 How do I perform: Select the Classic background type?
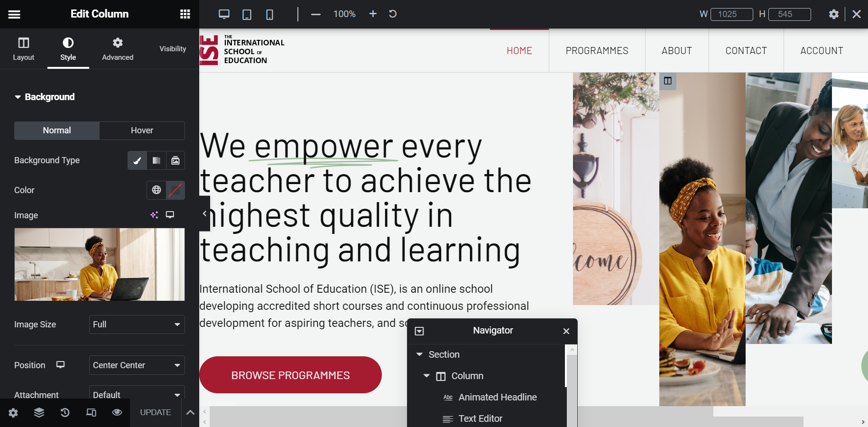[x=137, y=160]
